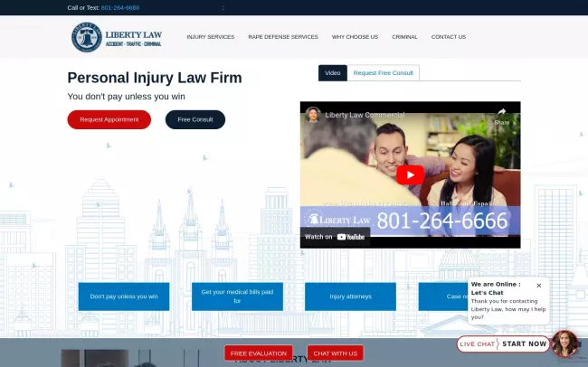Image resolution: width=588 pixels, height=367 pixels.
Task: Go to the Criminal menu item
Action: click(x=404, y=37)
